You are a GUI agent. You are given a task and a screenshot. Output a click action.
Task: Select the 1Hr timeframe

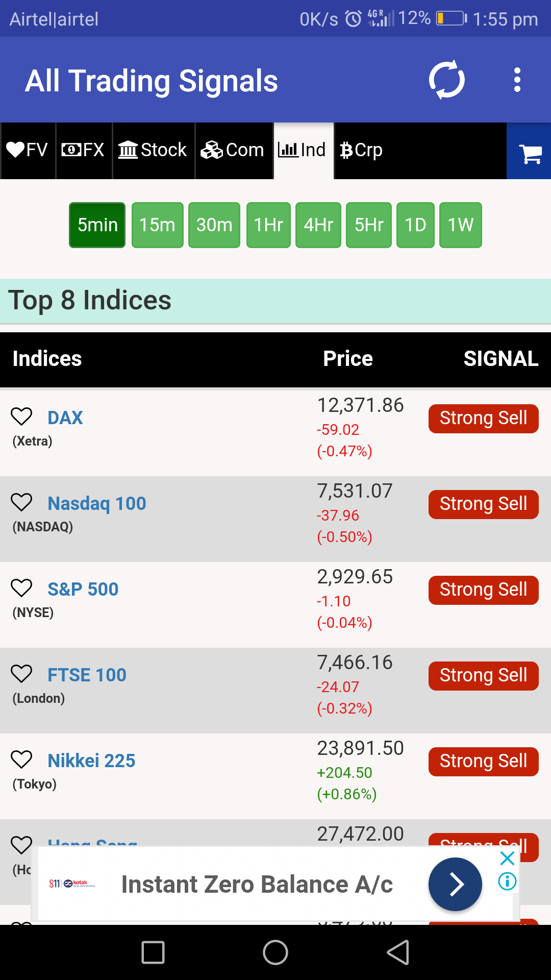(268, 225)
